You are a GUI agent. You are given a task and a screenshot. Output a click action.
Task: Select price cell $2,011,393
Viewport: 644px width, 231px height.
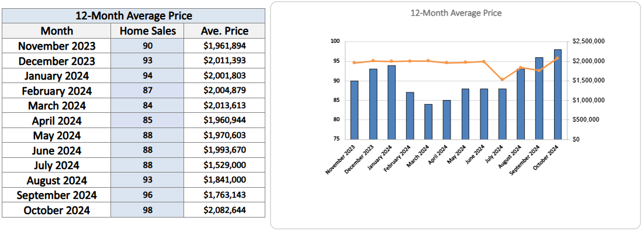[x=224, y=61]
